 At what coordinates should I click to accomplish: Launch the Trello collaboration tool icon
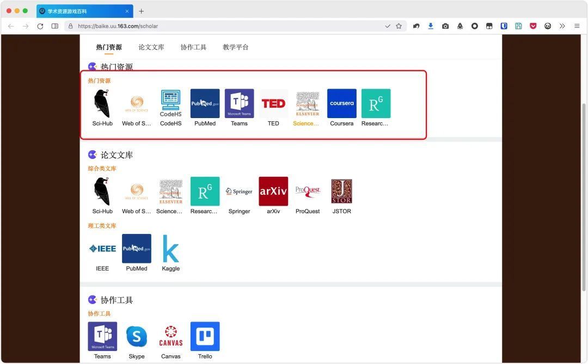point(205,336)
